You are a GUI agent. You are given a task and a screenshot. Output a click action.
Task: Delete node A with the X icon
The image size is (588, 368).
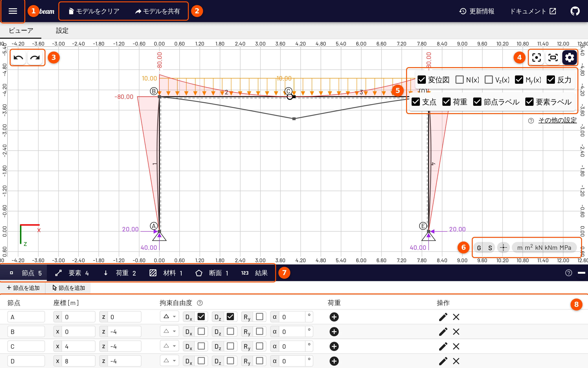click(x=456, y=317)
